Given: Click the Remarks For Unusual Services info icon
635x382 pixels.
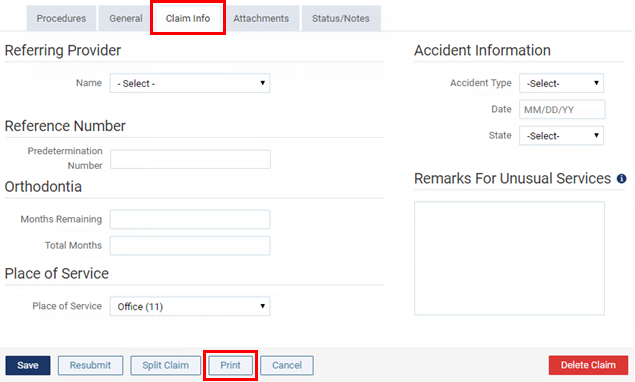Looking at the screenshot, I should (x=621, y=179).
